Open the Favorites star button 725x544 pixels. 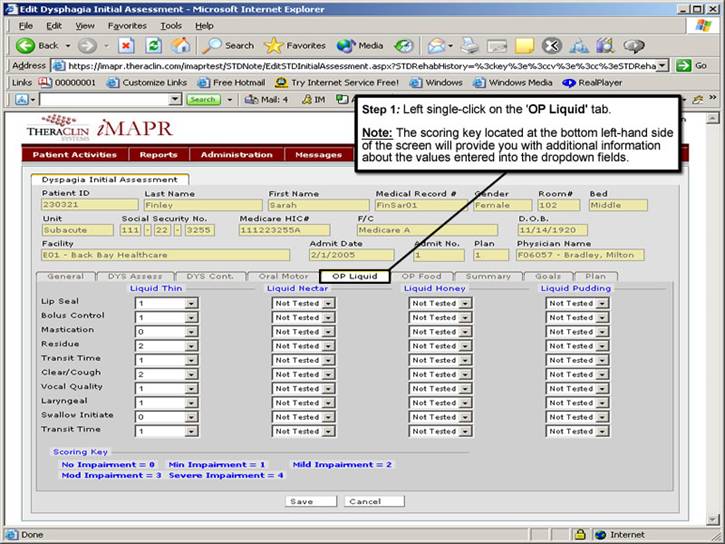[x=296, y=45]
